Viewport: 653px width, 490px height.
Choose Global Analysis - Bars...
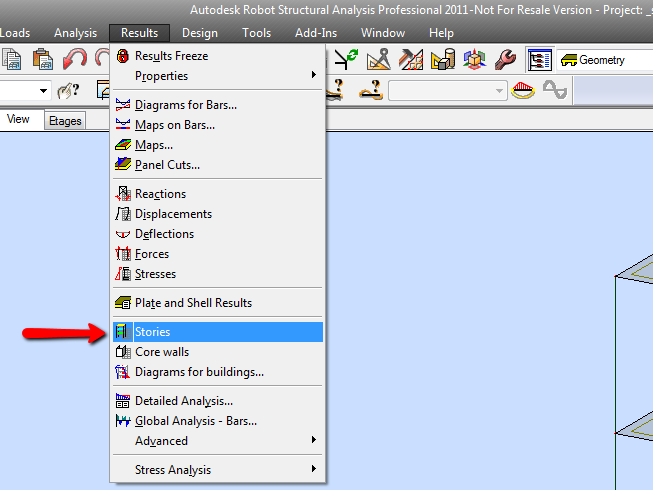tap(217, 421)
